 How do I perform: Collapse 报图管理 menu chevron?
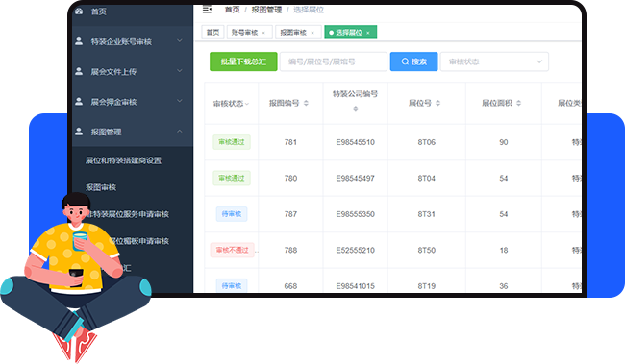coord(180,131)
